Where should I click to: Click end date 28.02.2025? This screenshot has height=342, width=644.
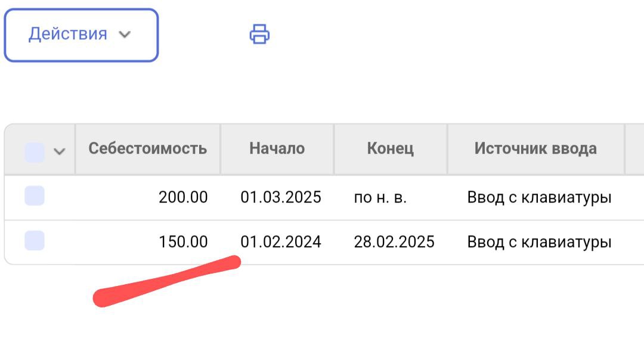[394, 242]
